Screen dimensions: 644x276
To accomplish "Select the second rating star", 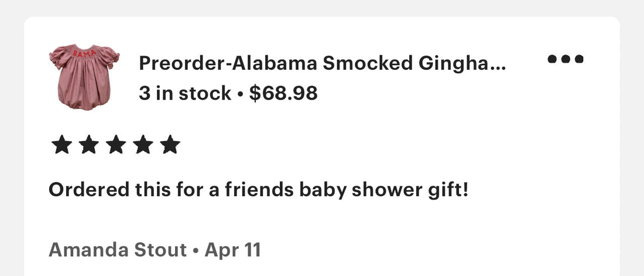I will click(89, 145).
